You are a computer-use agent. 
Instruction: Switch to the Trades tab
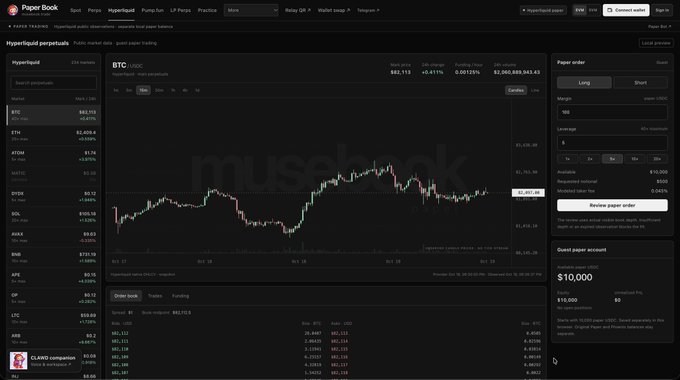(x=155, y=296)
